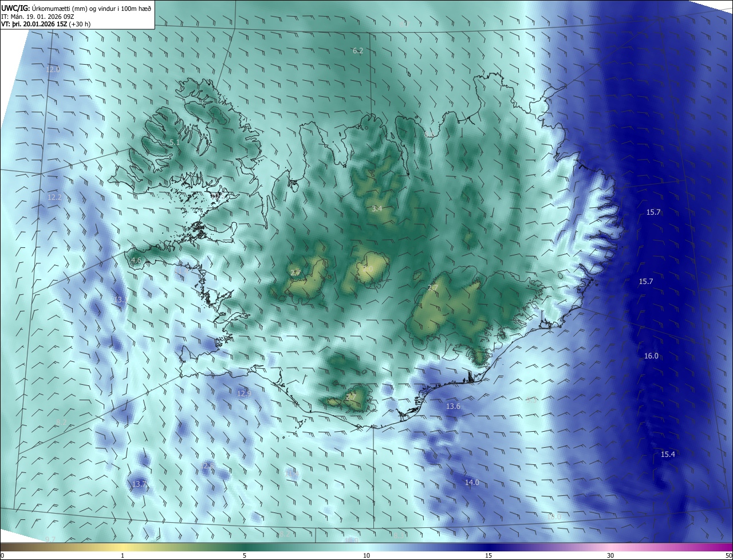This screenshot has width=733, height=560.
Task: Select the 16.0 value in the dark blue band
Action: point(651,356)
